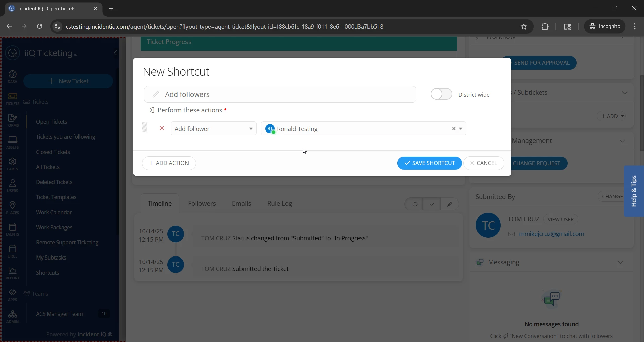Open the browser three-dot menu
The image size is (644, 342).
point(635,26)
